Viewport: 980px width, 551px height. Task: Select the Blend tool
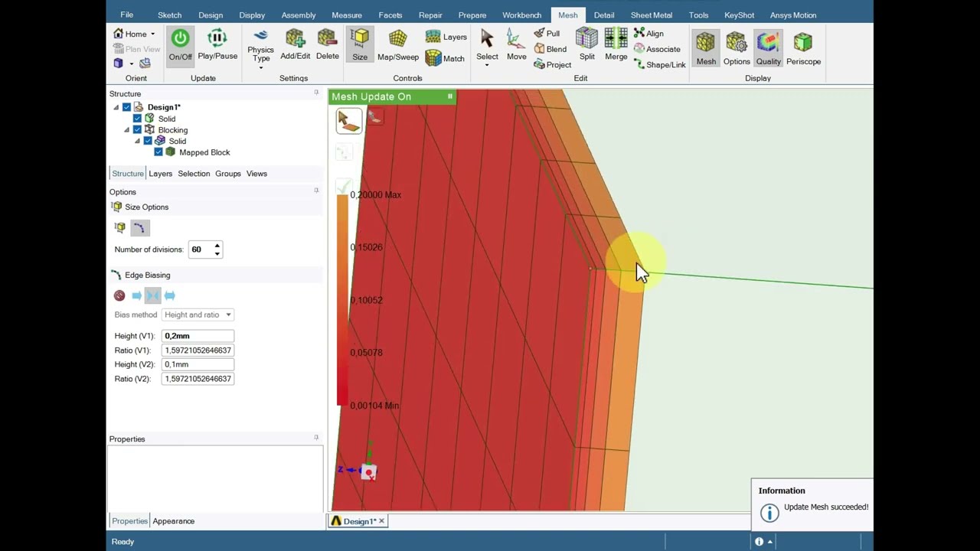click(550, 49)
